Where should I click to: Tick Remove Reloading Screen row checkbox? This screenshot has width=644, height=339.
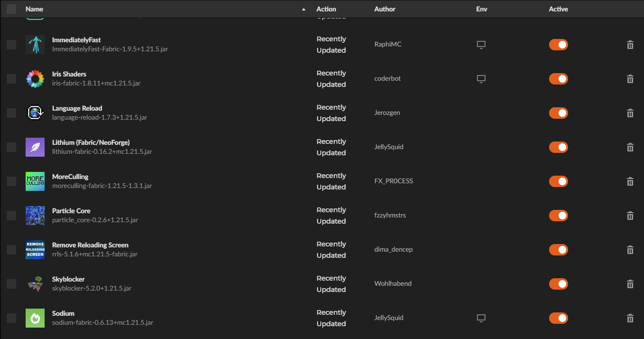pos(11,250)
